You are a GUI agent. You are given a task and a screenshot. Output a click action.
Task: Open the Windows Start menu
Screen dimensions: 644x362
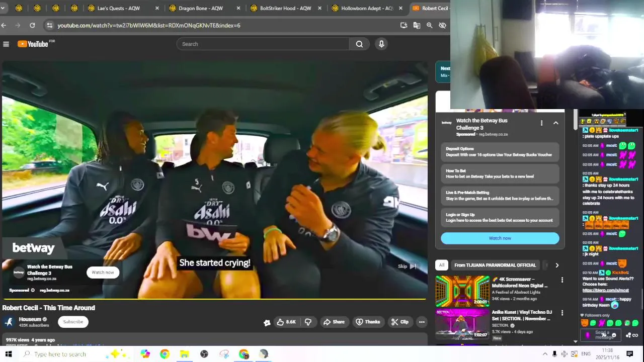coord(8,354)
